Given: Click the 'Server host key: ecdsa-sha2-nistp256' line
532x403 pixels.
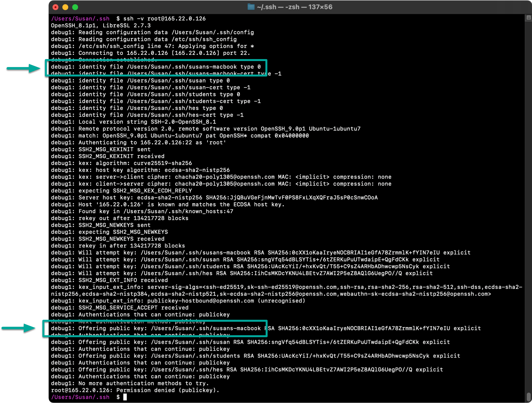Looking at the screenshot, I should tap(214, 197).
